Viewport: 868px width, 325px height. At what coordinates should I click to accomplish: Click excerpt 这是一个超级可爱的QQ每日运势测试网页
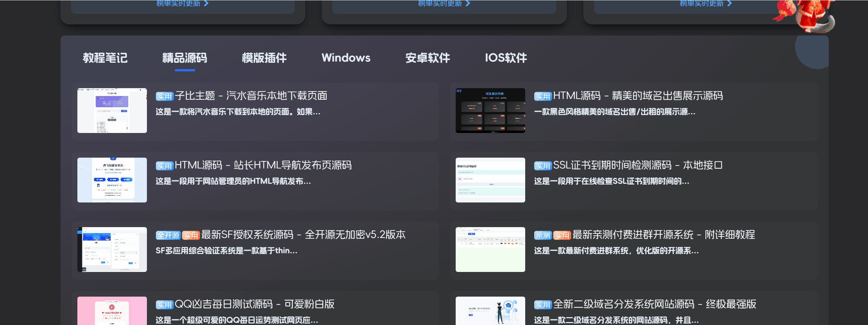[x=237, y=320]
